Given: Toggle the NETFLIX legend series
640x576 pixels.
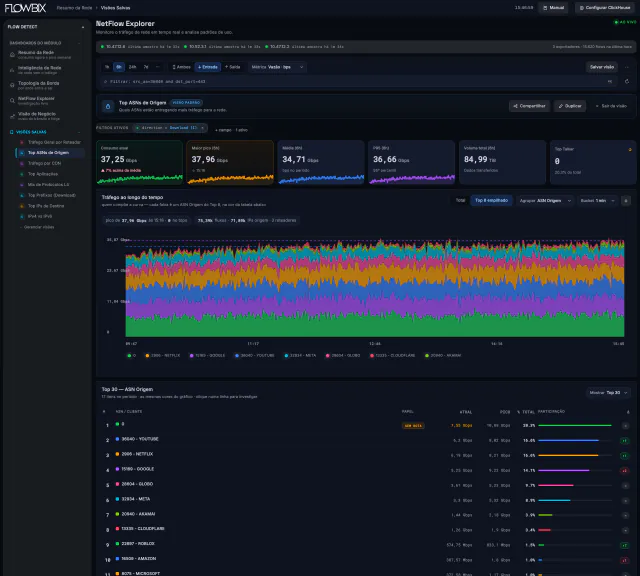Looking at the screenshot, I should 162,356.
